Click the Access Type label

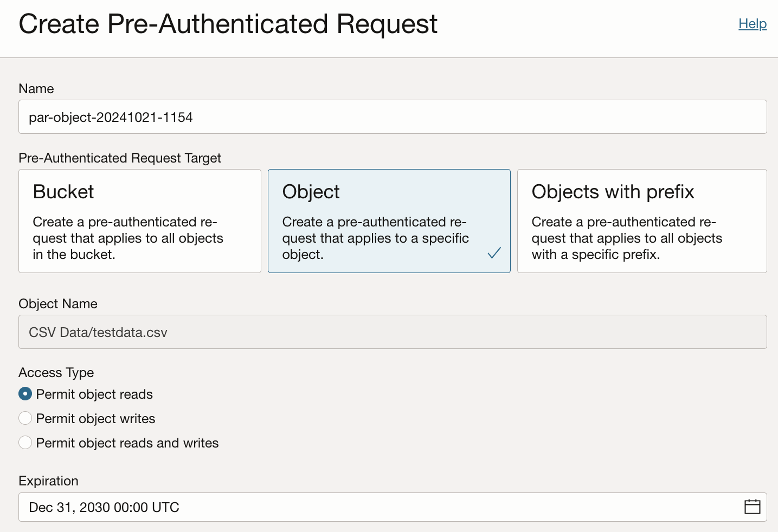pyautogui.click(x=56, y=373)
